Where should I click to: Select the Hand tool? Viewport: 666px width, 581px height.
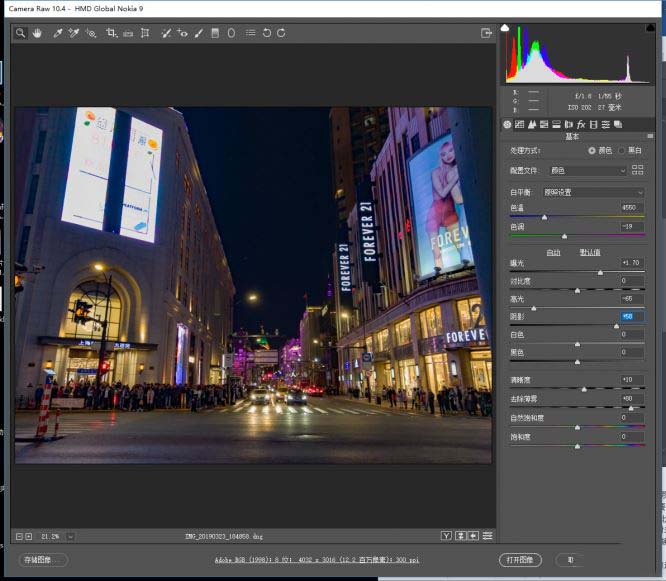[x=37, y=33]
